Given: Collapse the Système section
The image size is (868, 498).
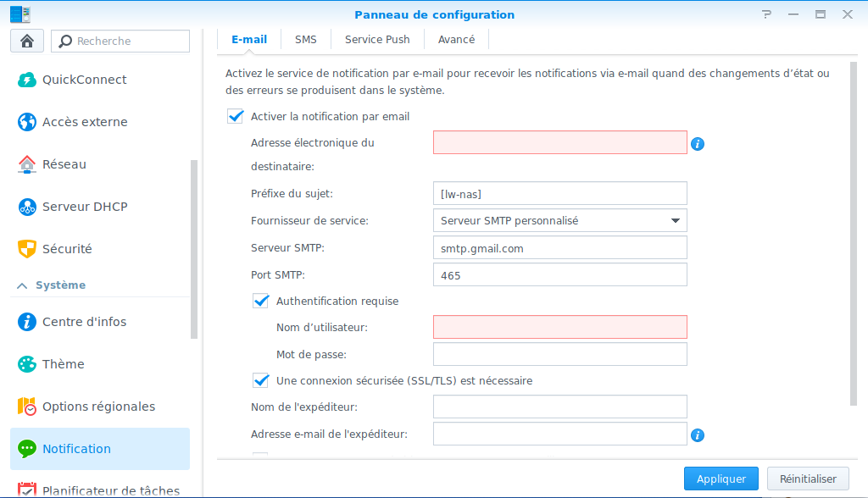Looking at the screenshot, I should tap(23, 285).
